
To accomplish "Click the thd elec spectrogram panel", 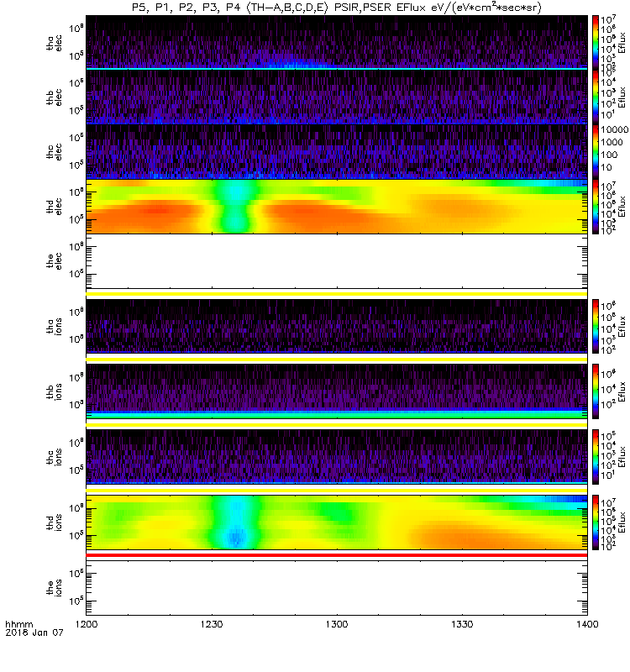I will [x=337, y=207].
